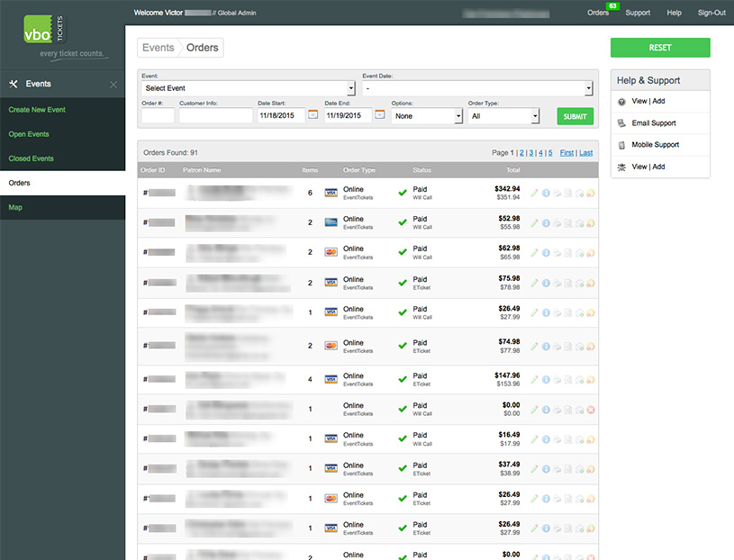Screen dimensions: 734x560
Task: Go to Open Events in sidebar
Action: [x=29, y=134]
